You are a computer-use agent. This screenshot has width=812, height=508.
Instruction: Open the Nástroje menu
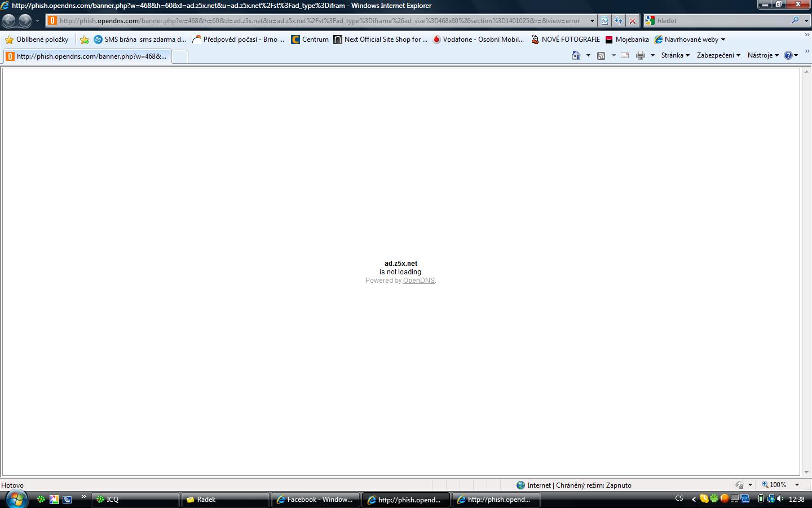tap(762, 55)
